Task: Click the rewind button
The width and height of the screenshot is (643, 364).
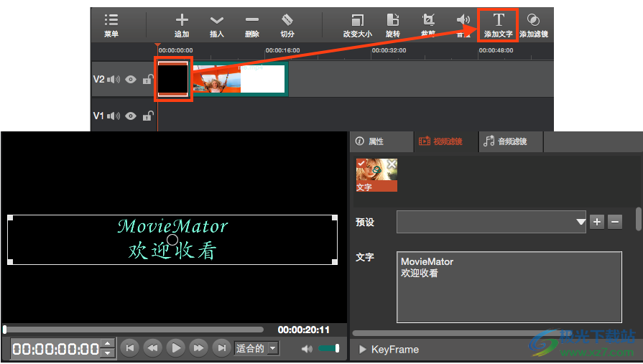Action: pyautogui.click(x=152, y=348)
